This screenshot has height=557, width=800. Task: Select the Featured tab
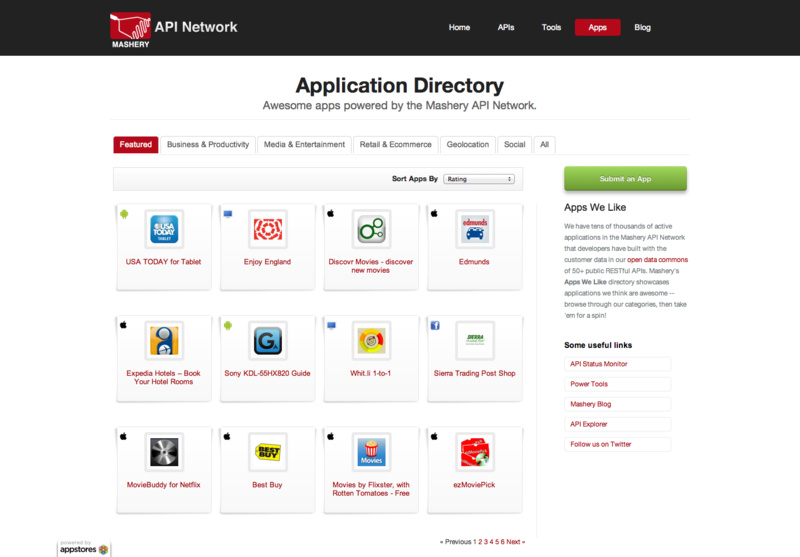click(136, 145)
